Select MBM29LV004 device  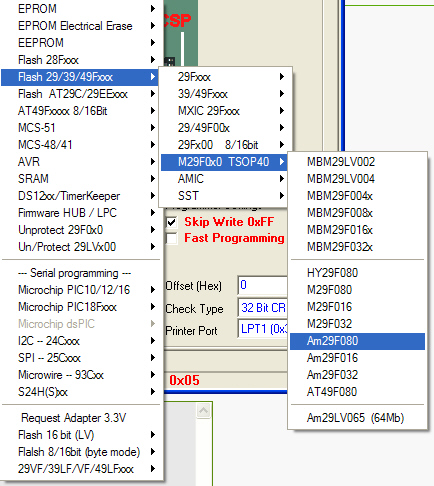[x=357, y=179]
